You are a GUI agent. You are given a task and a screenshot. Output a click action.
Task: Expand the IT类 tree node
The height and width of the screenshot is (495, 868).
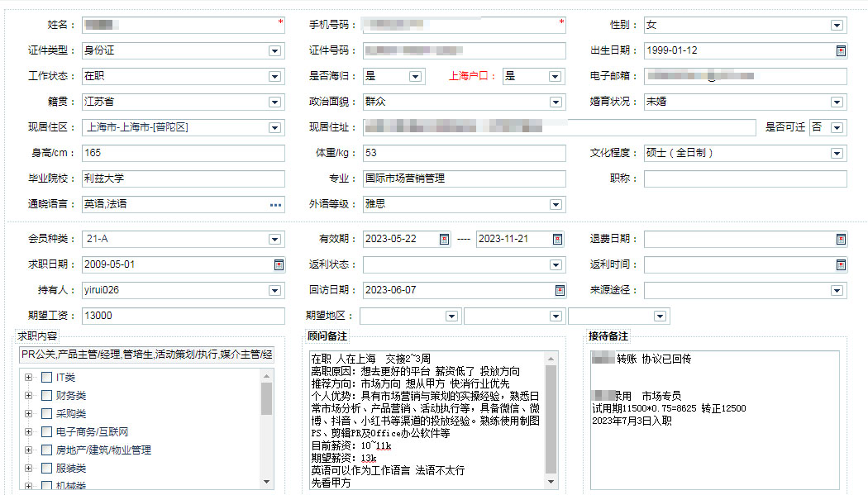pyautogui.click(x=28, y=377)
